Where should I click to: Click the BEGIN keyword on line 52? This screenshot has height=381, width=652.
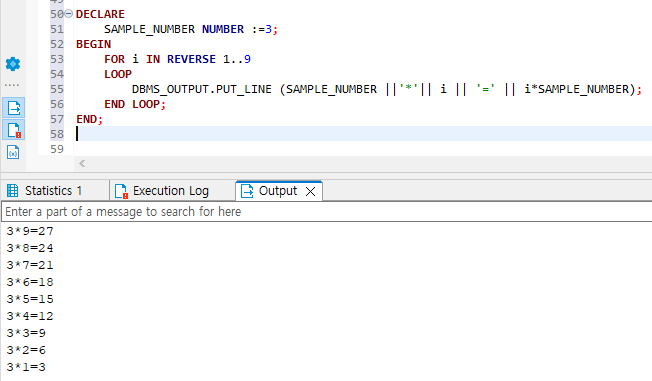94,44
